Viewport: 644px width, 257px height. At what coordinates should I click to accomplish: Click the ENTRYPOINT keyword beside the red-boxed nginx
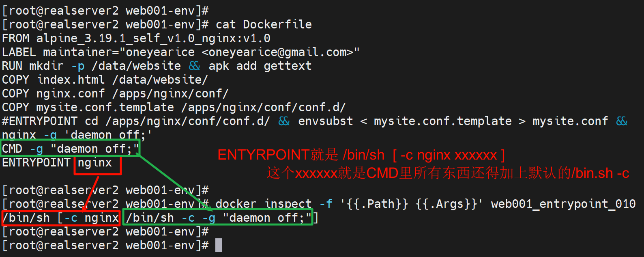coord(36,163)
